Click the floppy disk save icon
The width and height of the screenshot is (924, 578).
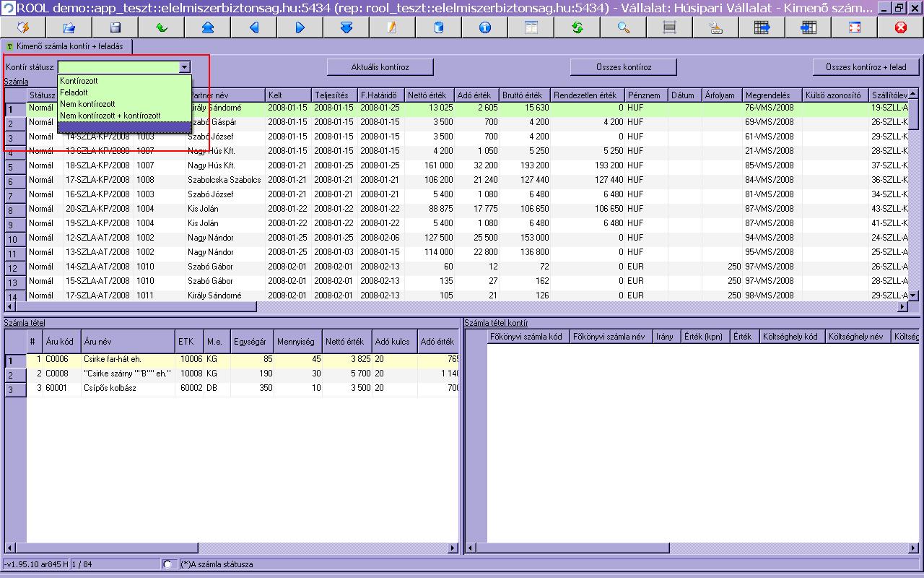[115, 27]
